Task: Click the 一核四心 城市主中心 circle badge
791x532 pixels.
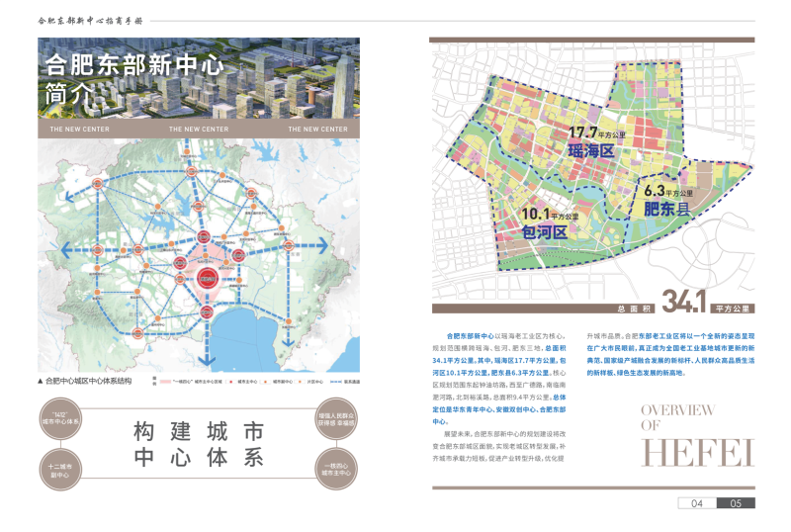Action: pyautogui.click(x=336, y=469)
